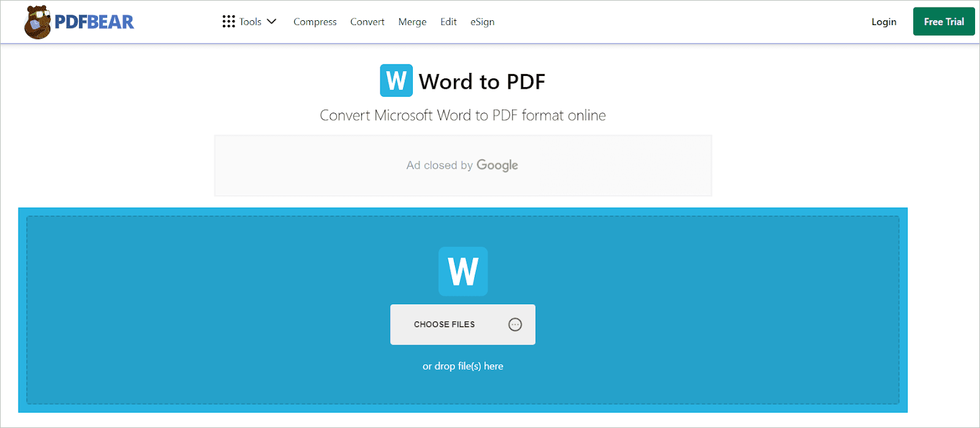
Task: Select the Edit menu item
Action: tap(448, 21)
